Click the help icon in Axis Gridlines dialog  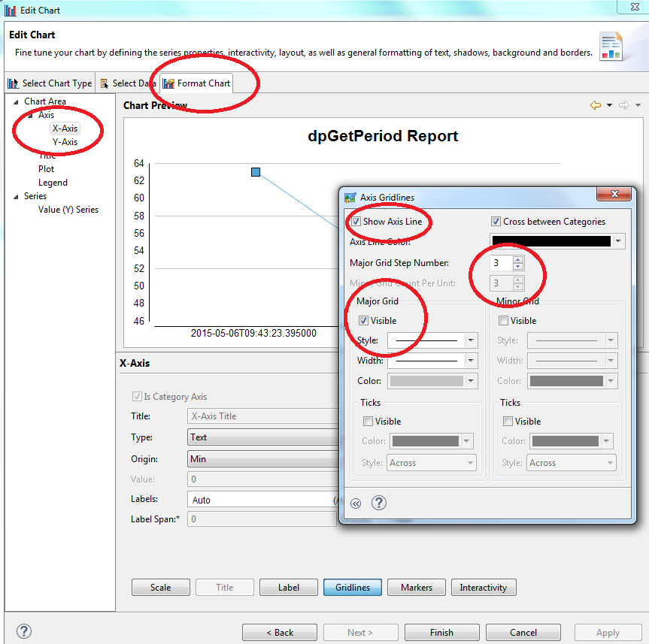pos(379,503)
